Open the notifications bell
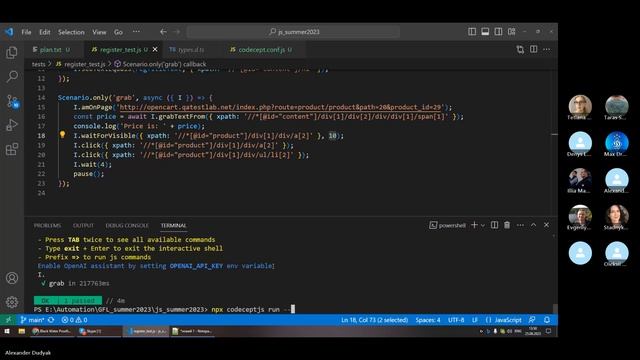 pyautogui.click(x=547, y=320)
